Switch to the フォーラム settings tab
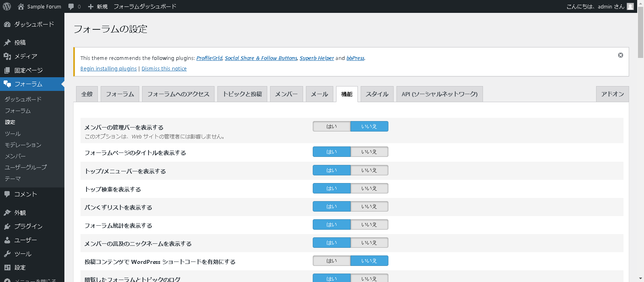The width and height of the screenshot is (644, 282). (x=120, y=94)
